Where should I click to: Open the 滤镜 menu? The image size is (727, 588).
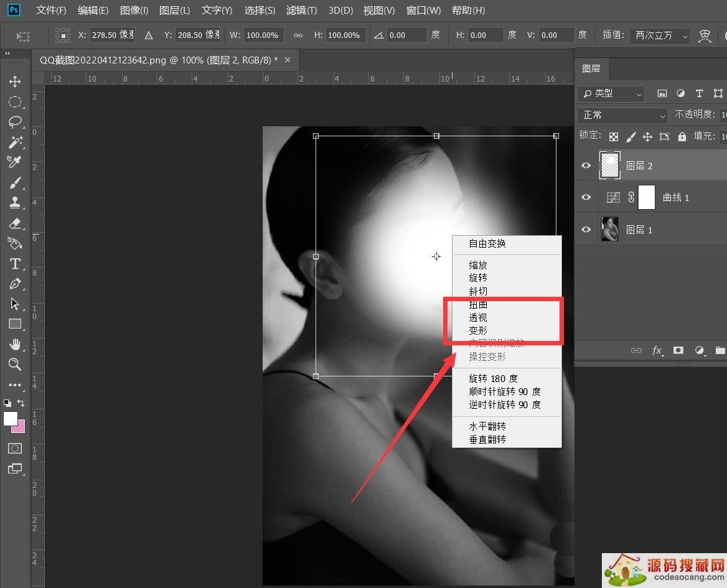[303, 10]
